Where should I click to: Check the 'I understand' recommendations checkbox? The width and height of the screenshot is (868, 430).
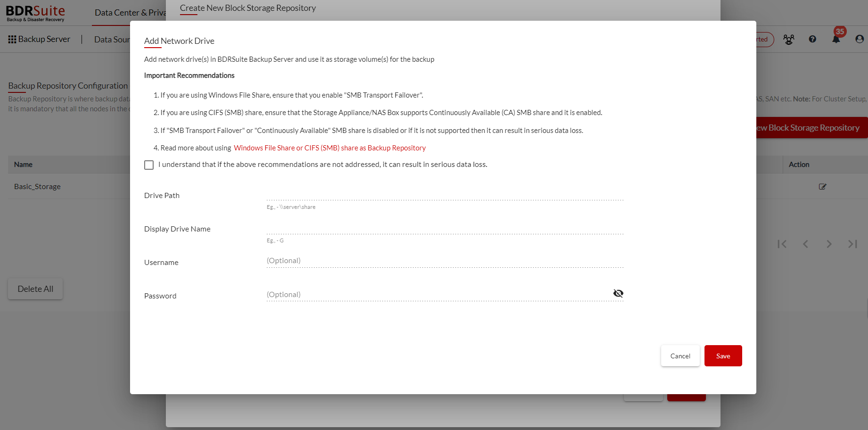(149, 165)
